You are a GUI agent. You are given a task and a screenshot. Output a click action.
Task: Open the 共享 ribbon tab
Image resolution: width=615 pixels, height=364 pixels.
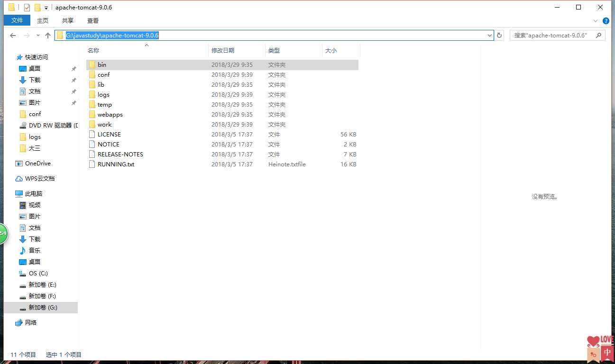pyautogui.click(x=68, y=20)
